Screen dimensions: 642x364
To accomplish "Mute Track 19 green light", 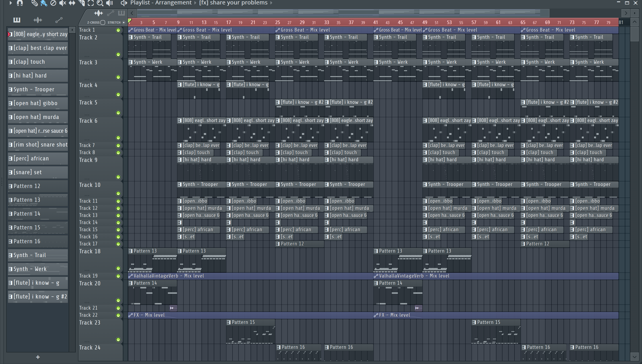I will click(x=118, y=276).
